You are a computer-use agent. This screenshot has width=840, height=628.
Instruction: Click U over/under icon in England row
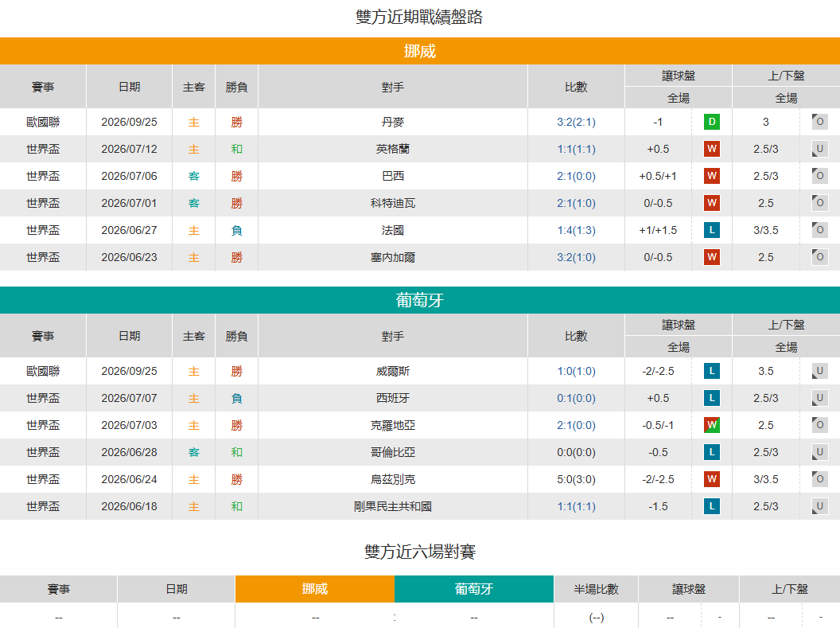pyautogui.click(x=819, y=149)
